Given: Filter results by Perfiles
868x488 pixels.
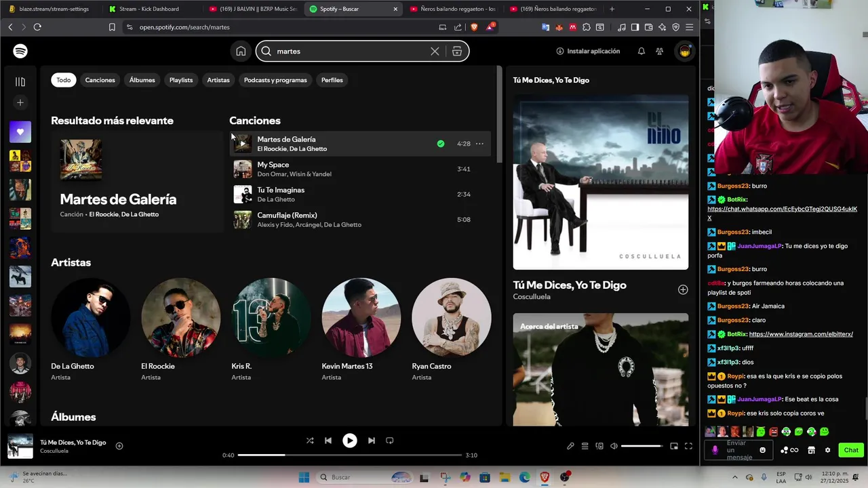Looking at the screenshot, I should tap(332, 80).
